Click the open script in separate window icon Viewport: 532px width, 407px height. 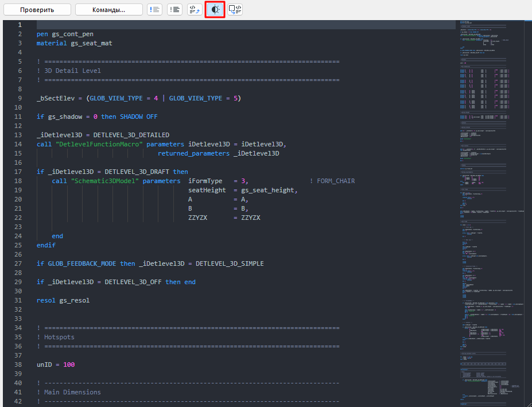tap(235, 10)
